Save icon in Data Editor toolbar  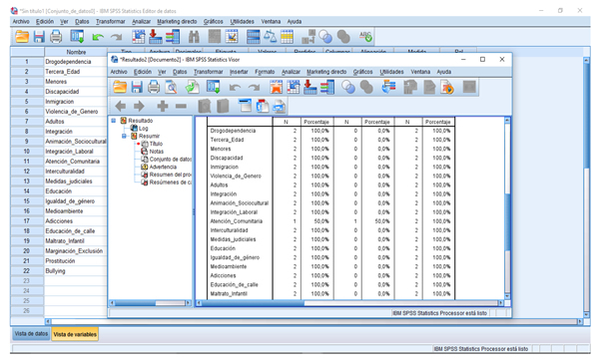[x=39, y=37]
